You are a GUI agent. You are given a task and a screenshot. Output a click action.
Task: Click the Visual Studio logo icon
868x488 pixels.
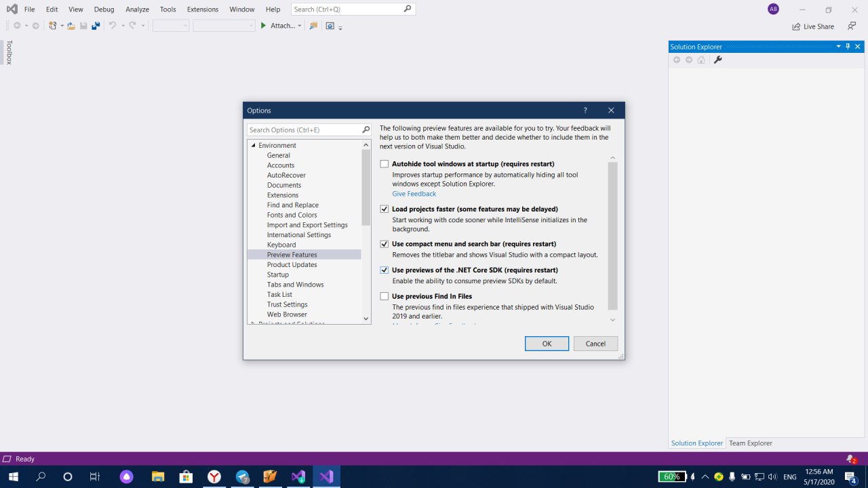(x=12, y=9)
